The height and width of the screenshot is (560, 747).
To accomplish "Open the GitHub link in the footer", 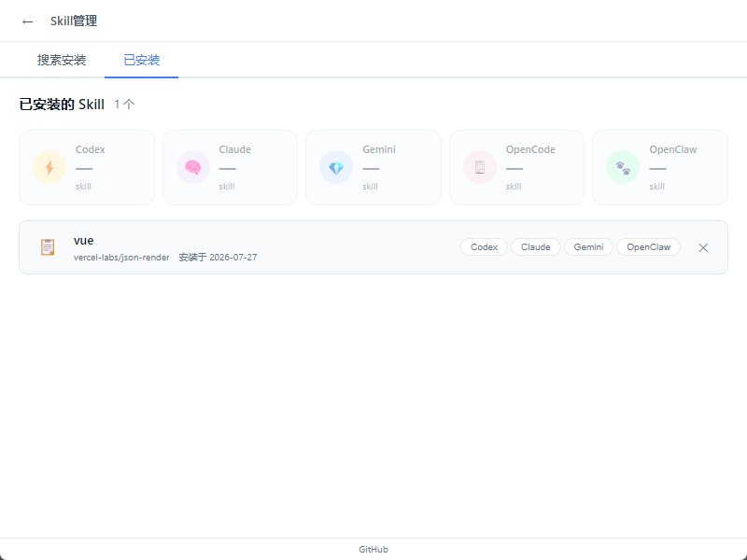I will [373, 549].
